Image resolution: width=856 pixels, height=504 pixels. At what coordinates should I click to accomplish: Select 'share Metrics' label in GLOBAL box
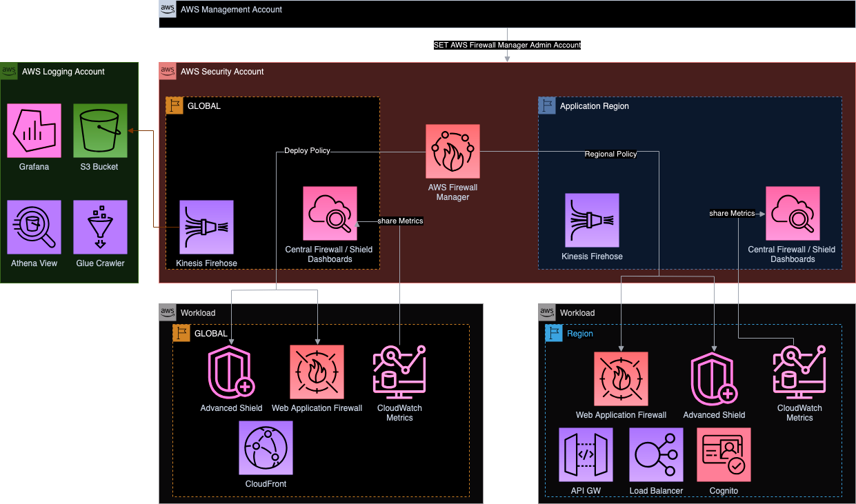400,221
